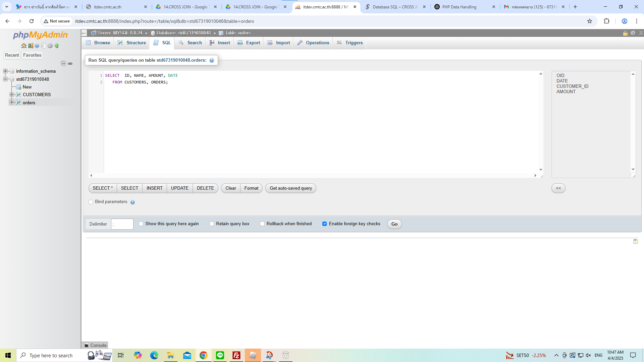Click the Delimiter input field

point(122,224)
